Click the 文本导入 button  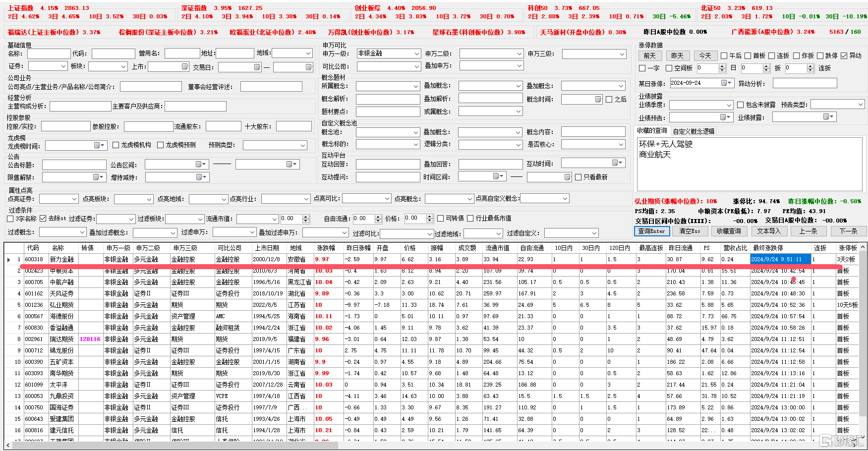coord(769,231)
